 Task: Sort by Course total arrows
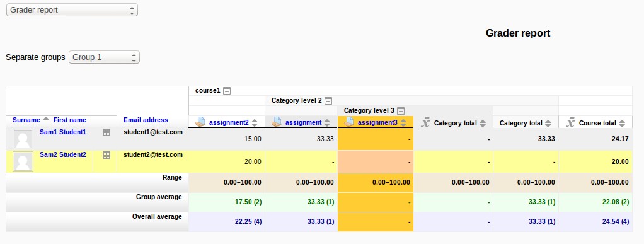click(622, 123)
